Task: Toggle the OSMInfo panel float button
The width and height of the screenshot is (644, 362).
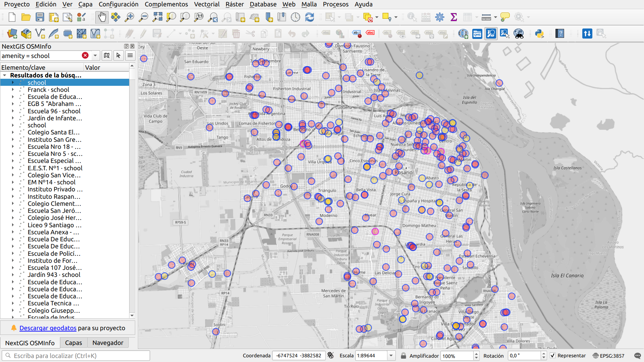Action: pyautogui.click(x=126, y=46)
